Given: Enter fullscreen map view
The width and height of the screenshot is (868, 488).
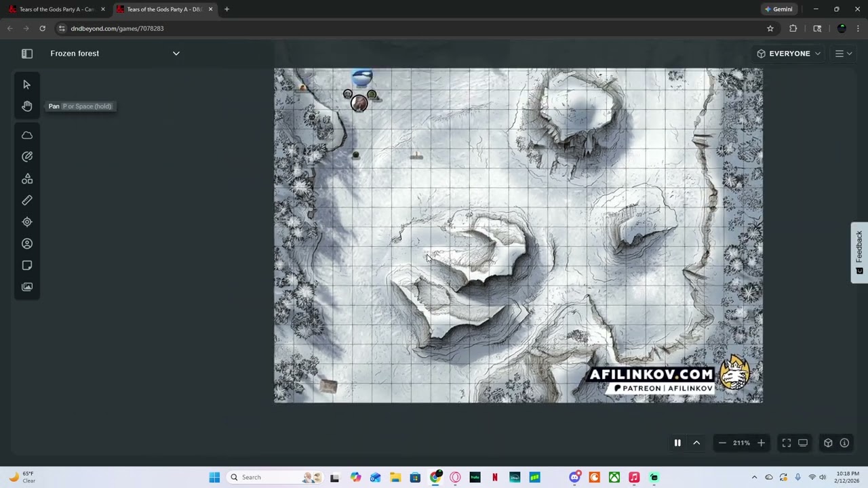Looking at the screenshot, I should (787, 443).
